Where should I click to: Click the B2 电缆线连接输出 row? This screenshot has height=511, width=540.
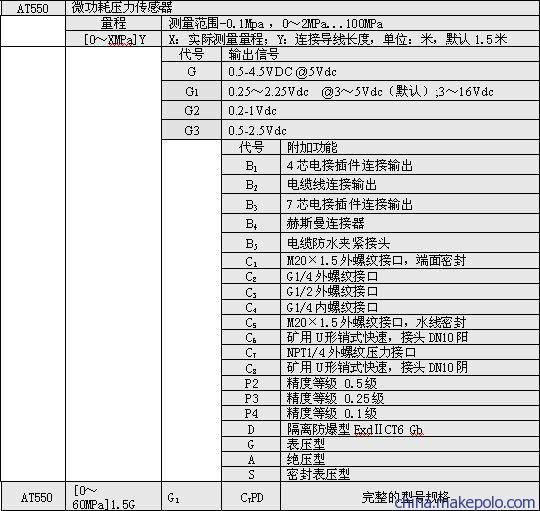click(x=380, y=185)
